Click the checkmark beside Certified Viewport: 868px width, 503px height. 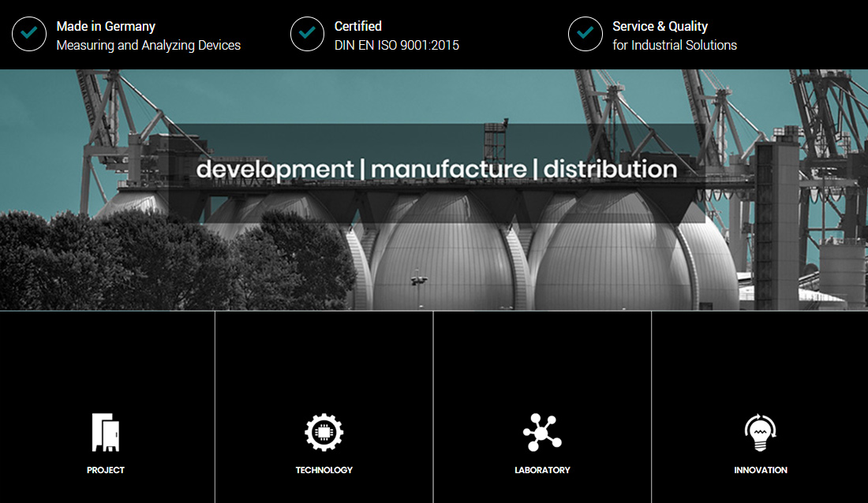(x=307, y=34)
